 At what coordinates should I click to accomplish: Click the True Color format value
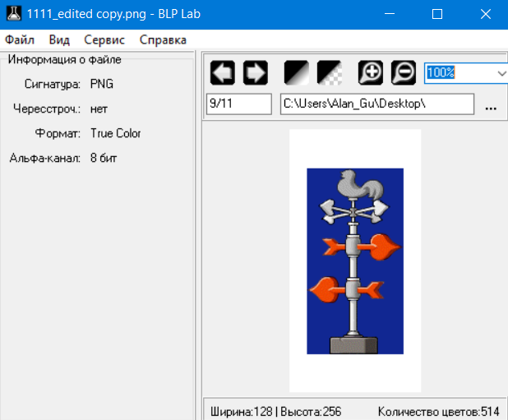[x=116, y=133]
